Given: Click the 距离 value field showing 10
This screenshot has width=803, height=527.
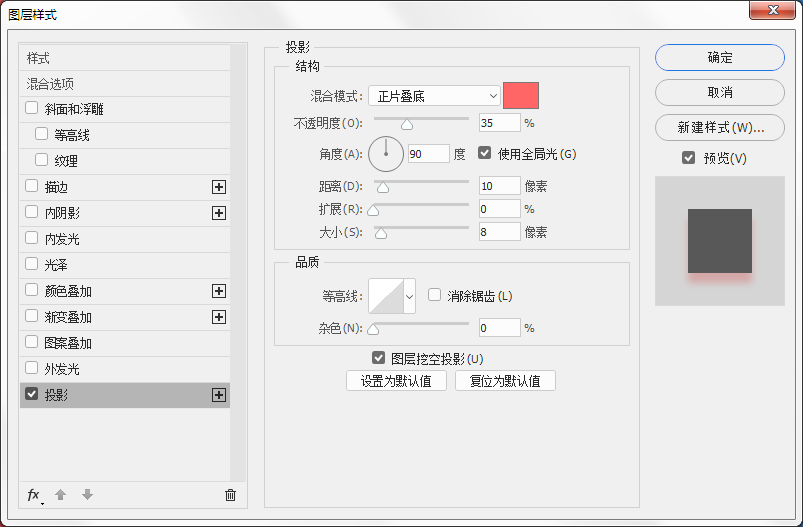Looking at the screenshot, I should 500,186.
